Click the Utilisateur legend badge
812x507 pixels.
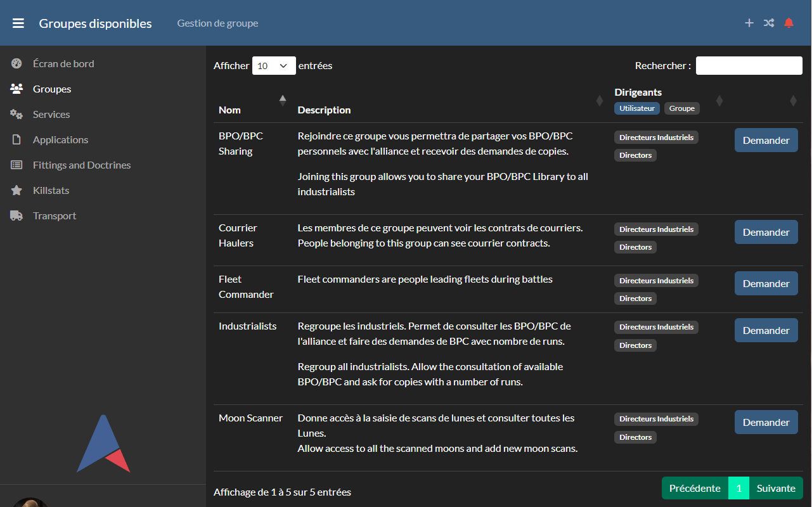pyautogui.click(x=637, y=108)
